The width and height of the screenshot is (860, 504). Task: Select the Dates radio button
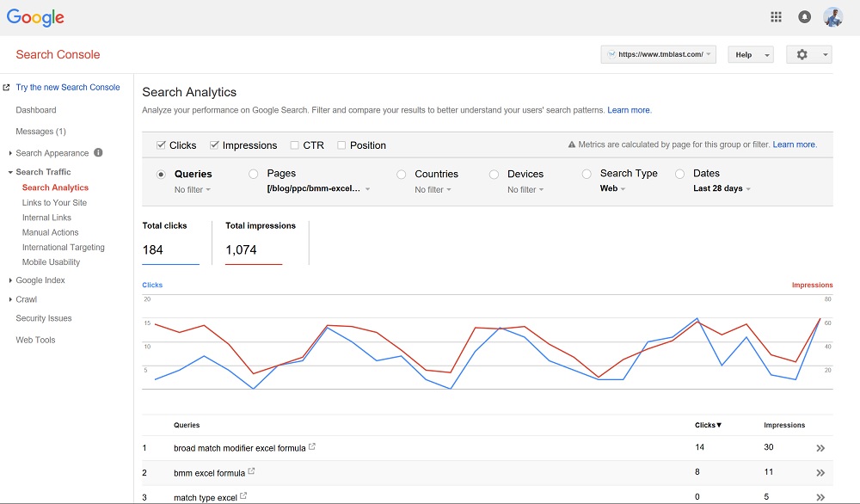pyautogui.click(x=680, y=175)
